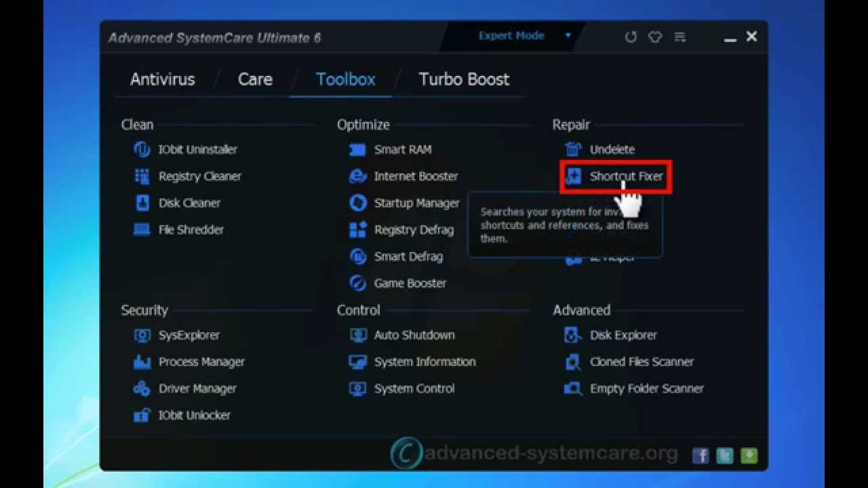Open SysExplorer in the Security section
The image size is (868, 488).
click(x=176, y=335)
